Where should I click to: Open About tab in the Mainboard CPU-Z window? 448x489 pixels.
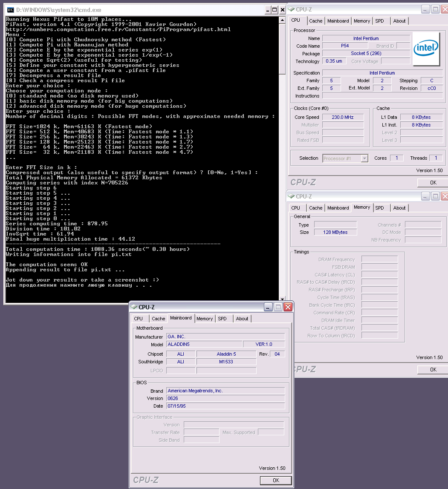(x=242, y=319)
